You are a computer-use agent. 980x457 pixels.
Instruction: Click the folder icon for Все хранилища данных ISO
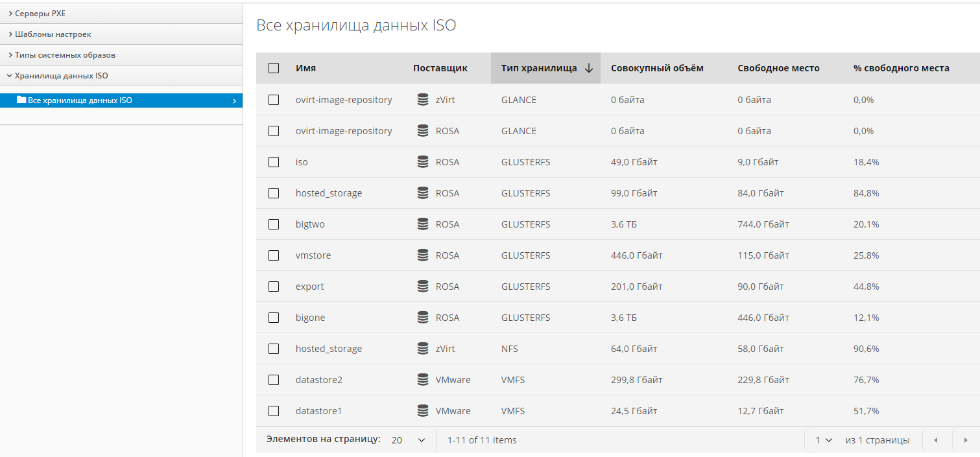(x=21, y=100)
